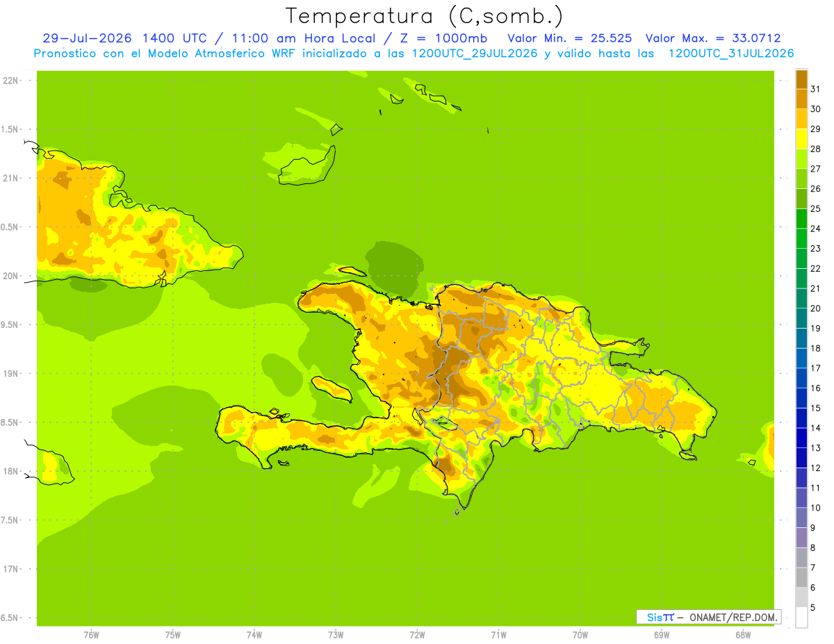Viewport: 834px width, 644px height.
Task: Click the '68W' longitude axis label
Action: pyautogui.click(x=743, y=635)
